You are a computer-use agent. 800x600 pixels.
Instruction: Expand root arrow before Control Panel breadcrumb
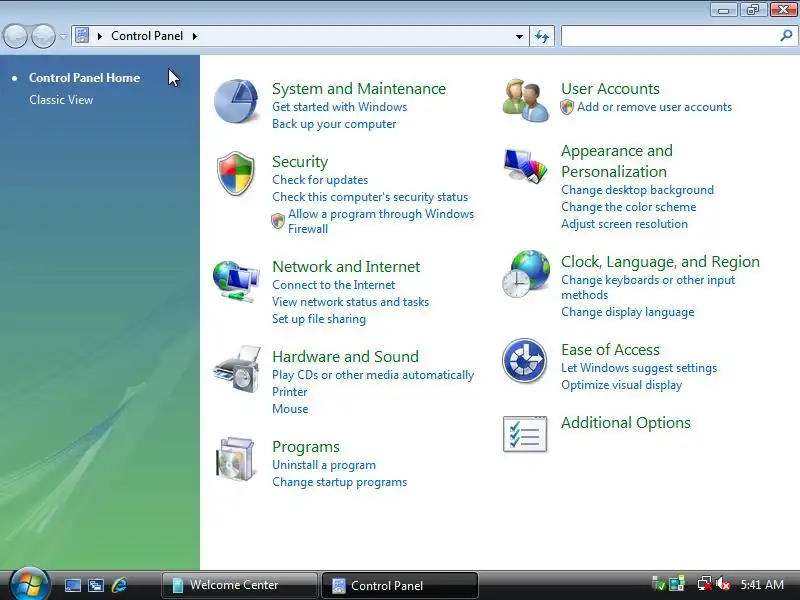[100, 36]
